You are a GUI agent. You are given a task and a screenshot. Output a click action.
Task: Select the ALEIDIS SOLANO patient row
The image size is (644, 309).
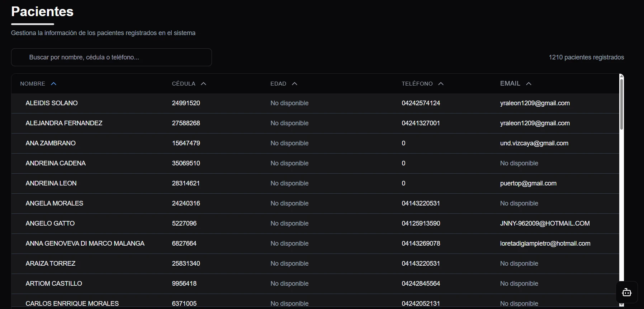point(52,103)
